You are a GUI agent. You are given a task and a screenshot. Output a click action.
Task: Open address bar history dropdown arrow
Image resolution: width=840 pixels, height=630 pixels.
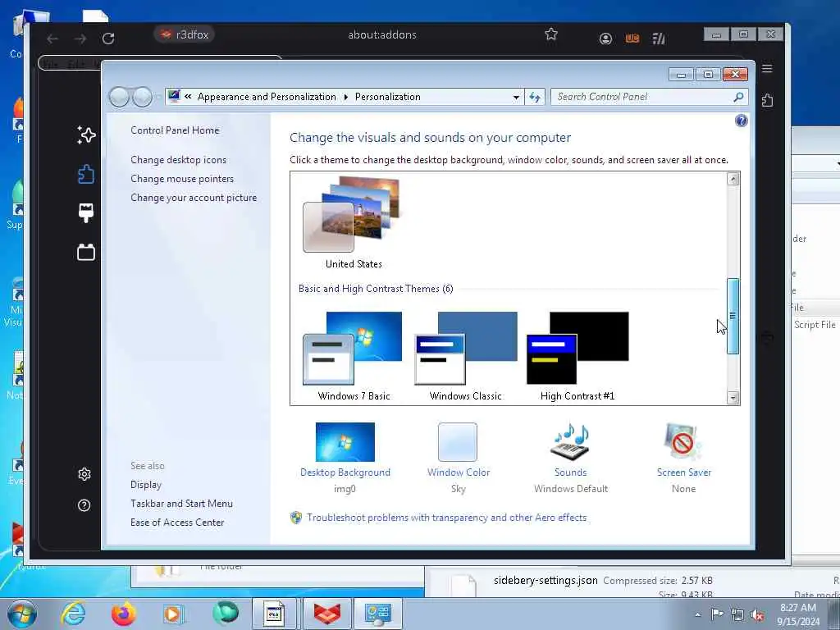(516, 97)
